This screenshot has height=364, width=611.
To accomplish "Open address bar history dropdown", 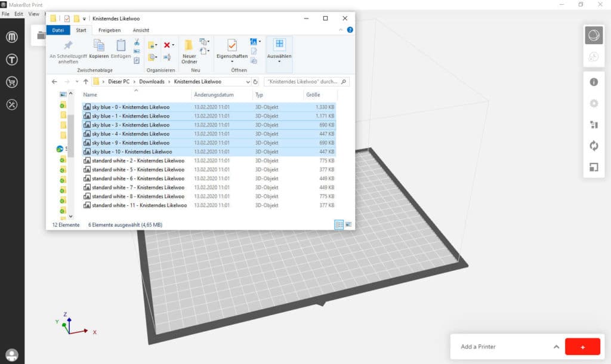I will click(x=248, y=82).
